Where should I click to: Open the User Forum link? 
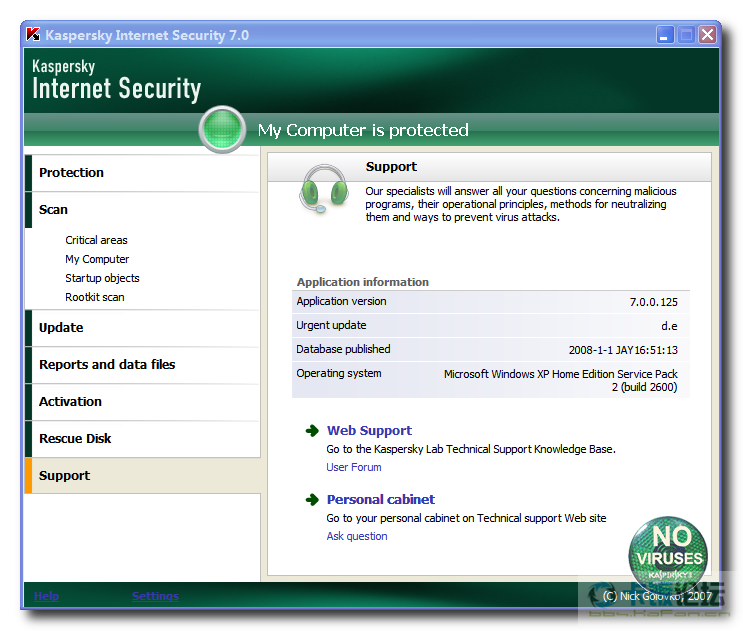pyautogui.click(x=353, y=467)
